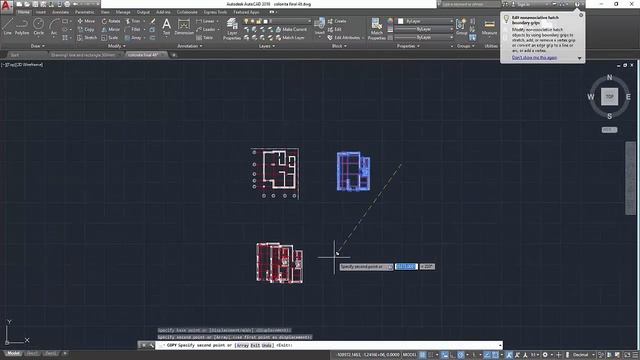Toggle object snap in status bar
The image size is (640, 360).
[495, 355]
